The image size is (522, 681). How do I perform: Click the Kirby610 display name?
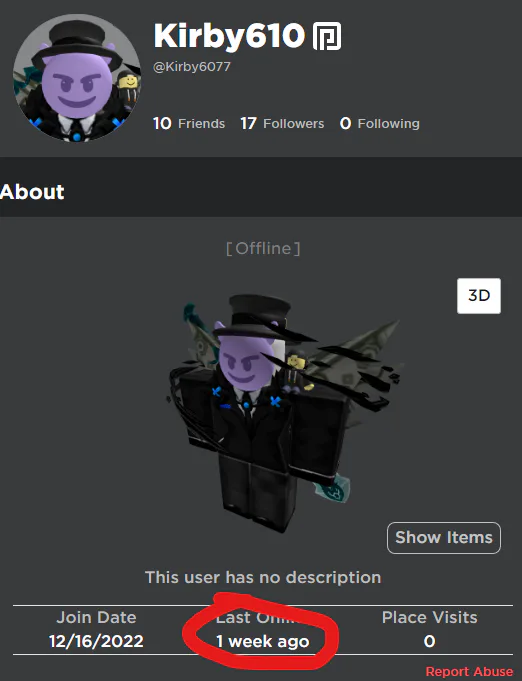(229, 36)
